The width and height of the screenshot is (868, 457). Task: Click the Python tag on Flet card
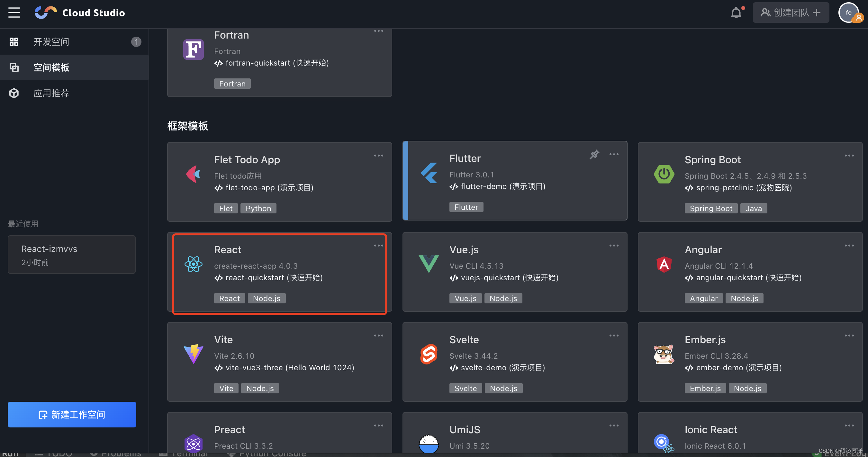coord(258,209)
